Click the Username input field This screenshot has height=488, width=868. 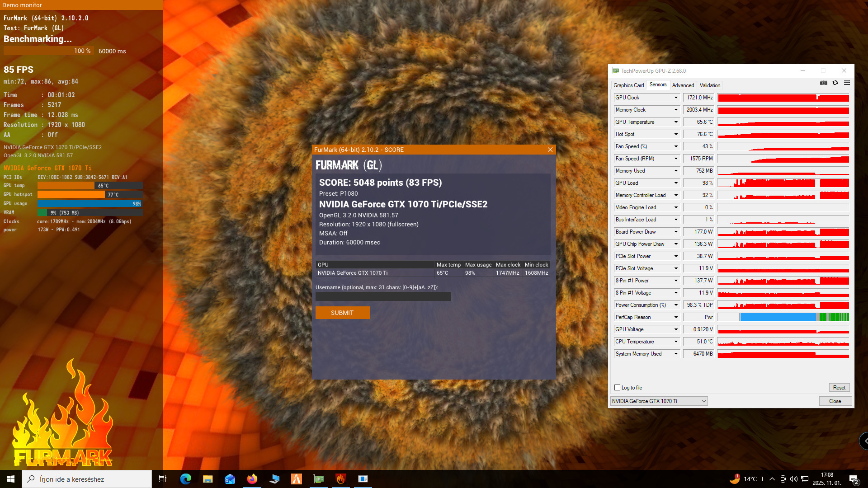point(383,296)
